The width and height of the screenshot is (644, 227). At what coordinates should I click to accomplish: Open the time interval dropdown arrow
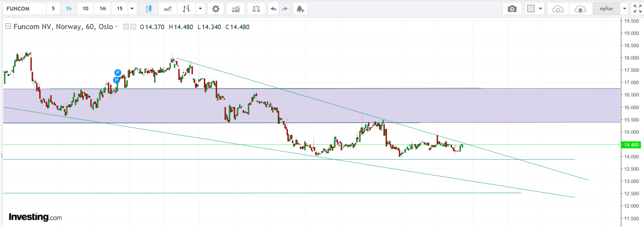coord(132,9)
